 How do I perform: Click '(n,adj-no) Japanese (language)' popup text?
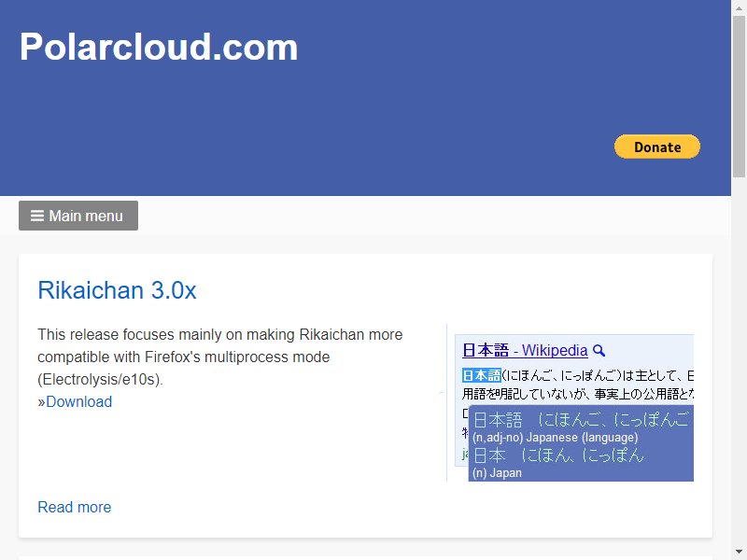[555, 437]
